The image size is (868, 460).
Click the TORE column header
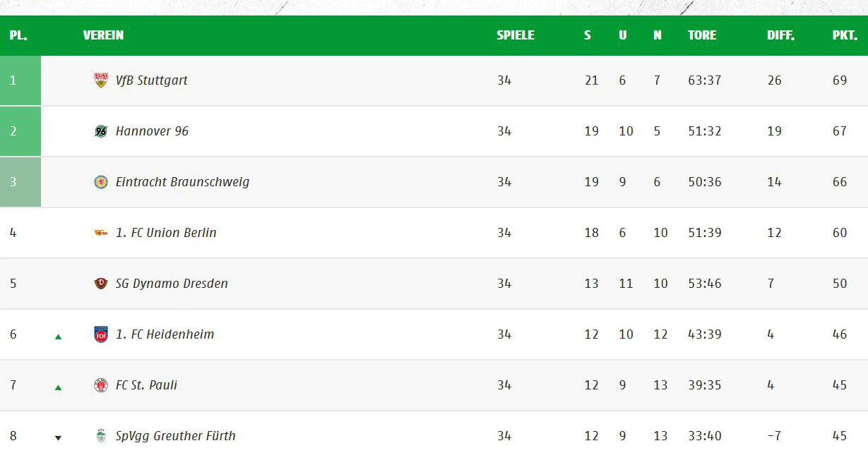[x=702, y=35]
